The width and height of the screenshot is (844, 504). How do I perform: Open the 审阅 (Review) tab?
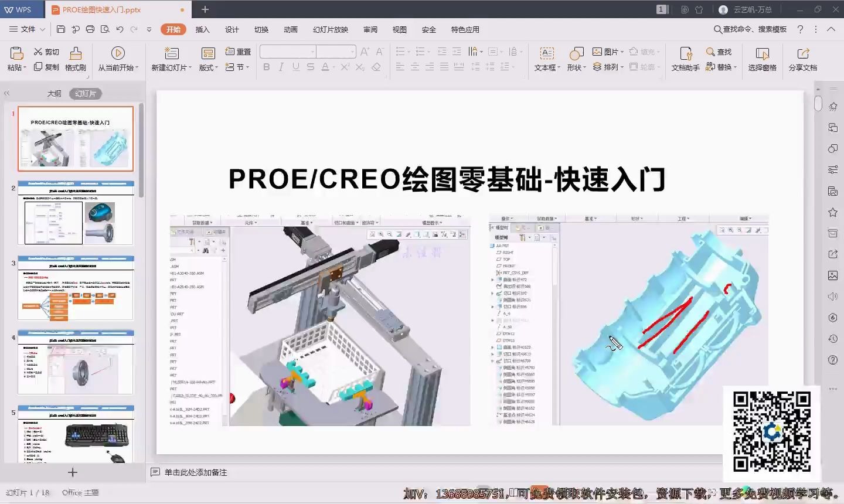370,29
